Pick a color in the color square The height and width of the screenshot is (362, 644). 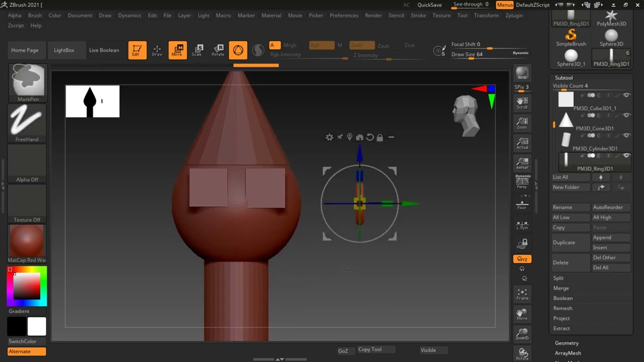click(27, 287)
